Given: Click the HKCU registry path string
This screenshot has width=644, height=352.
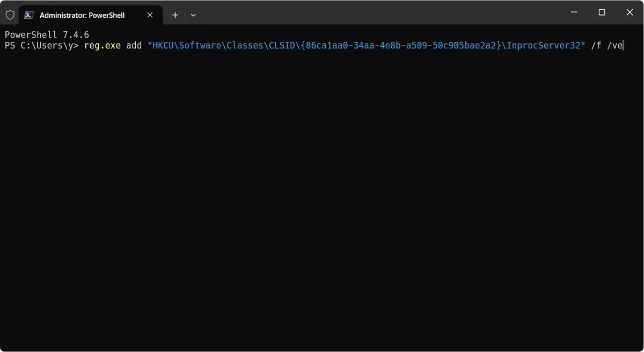Looking at the screenshot, I should (367, 46).
